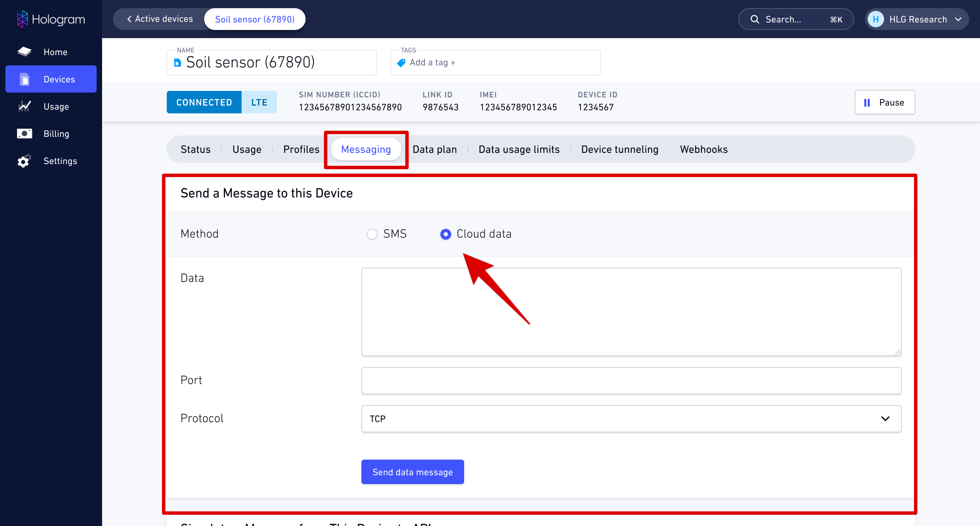Open the Billing icon in sidebar
Image resolution: width=980 pixels, height=526 pixels.
tap(24, 134)
